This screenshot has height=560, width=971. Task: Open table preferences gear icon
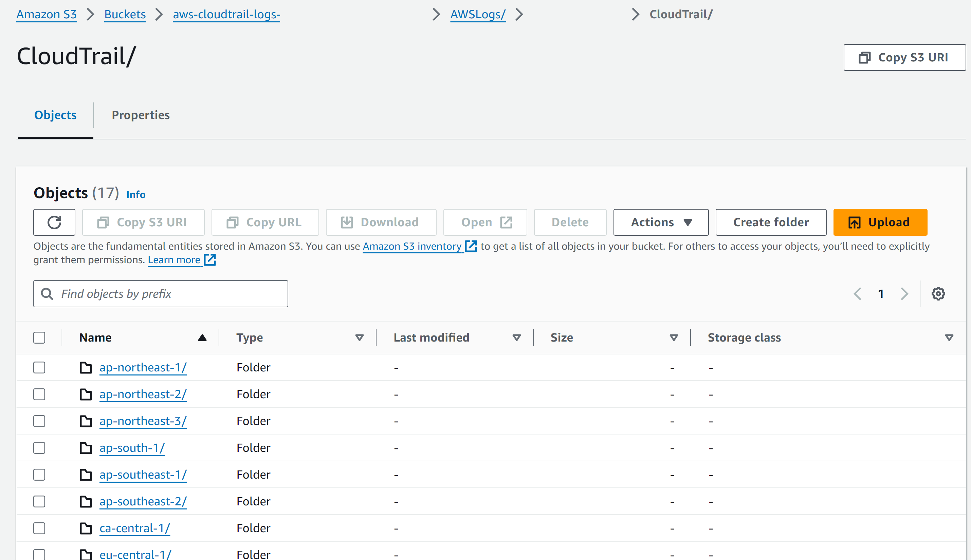[x=938, y=294]
